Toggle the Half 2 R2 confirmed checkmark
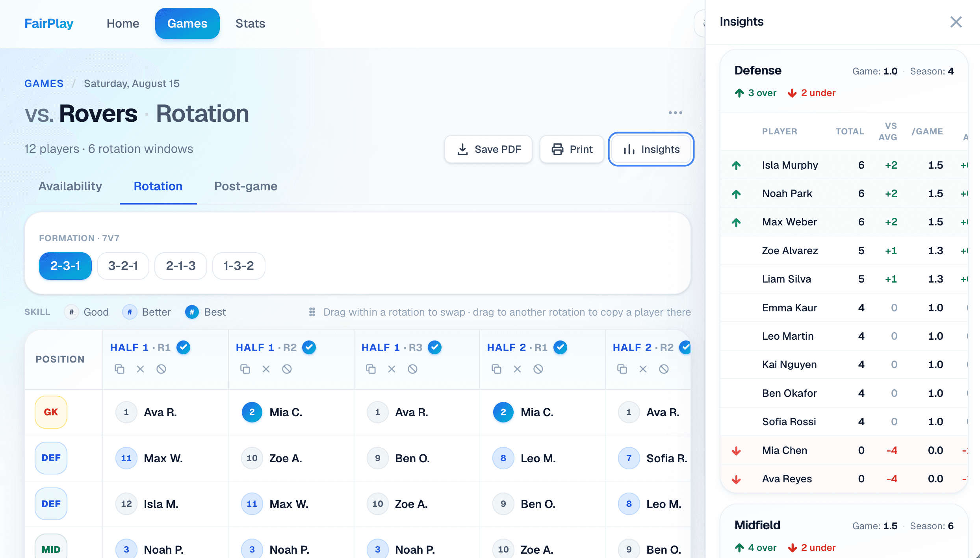This screenshot has height=558, width=980. [685, 347]
